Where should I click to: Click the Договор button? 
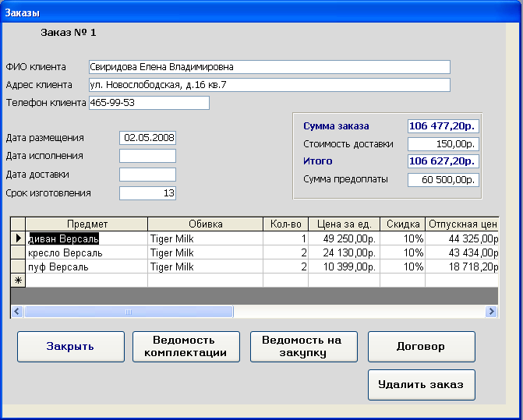(421, 347)
